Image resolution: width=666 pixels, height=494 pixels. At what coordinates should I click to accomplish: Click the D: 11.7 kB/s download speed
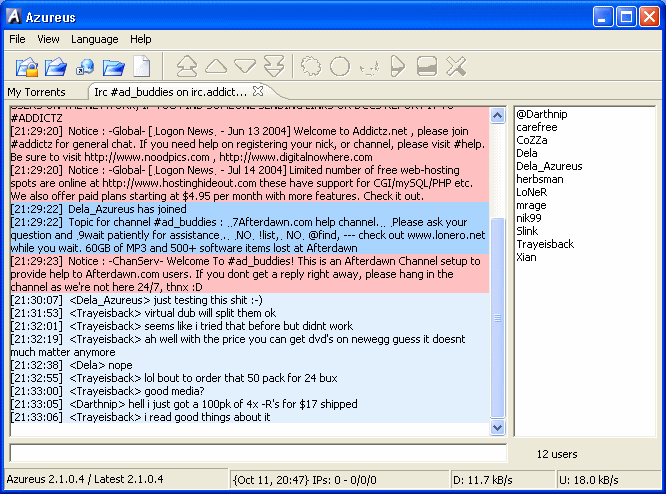483,480
